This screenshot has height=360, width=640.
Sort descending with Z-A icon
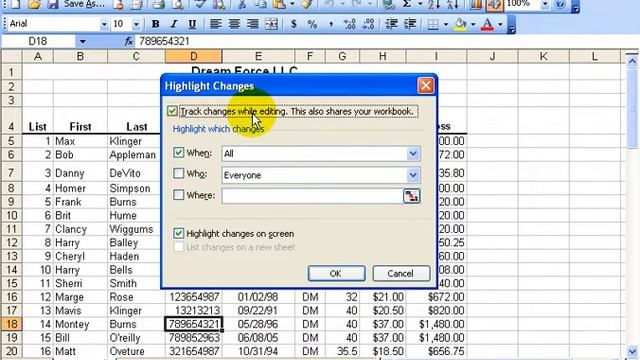point(453,4)
